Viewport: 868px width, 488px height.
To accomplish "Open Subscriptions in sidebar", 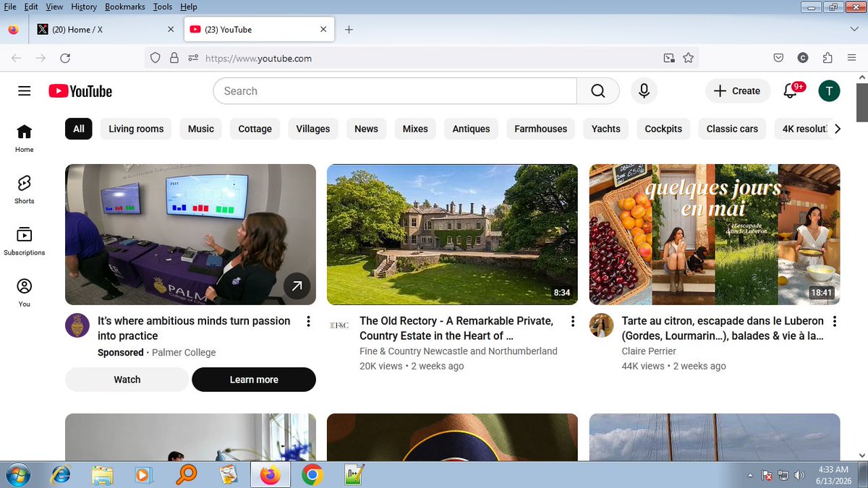I will pos(25,241).
